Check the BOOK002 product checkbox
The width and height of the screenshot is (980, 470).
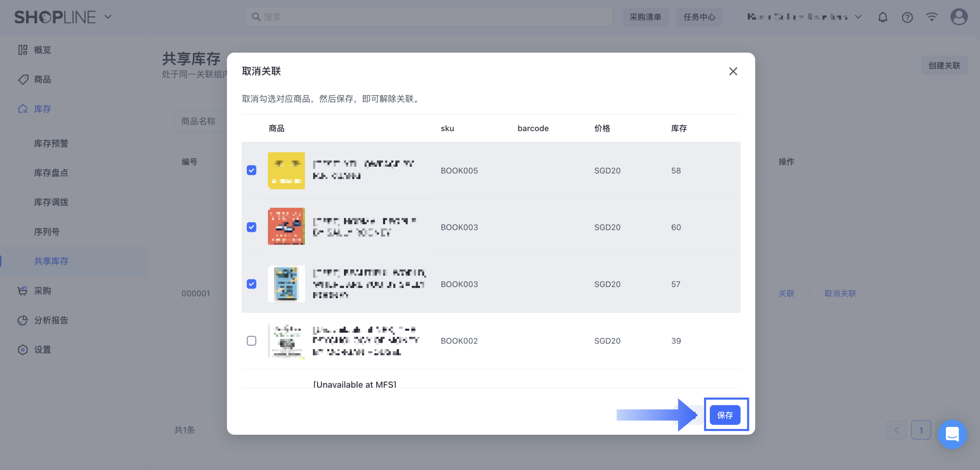[251, 341]
